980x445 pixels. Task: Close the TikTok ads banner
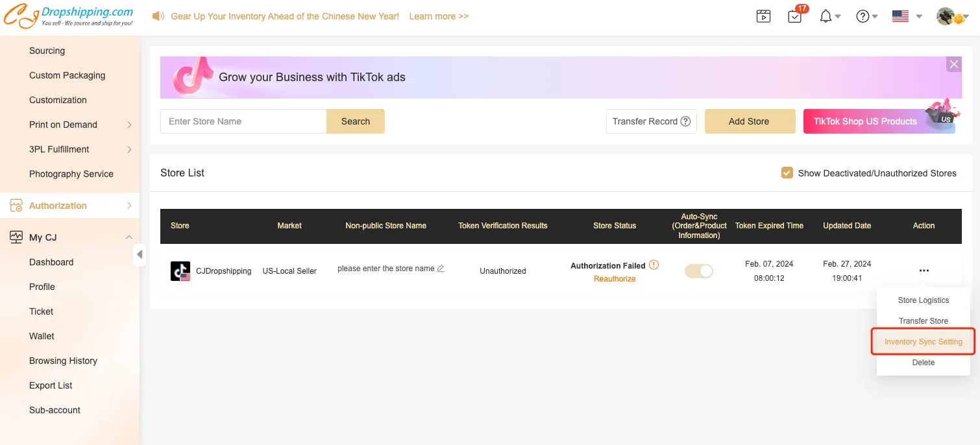click(953, 64)
